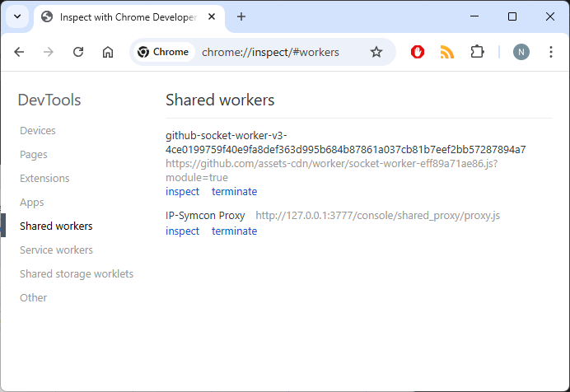Close the Inspect with Chrome Developer tab
The height and width of the screenshot is (392, 570).
pyautogui.click(x=212, y=16)
